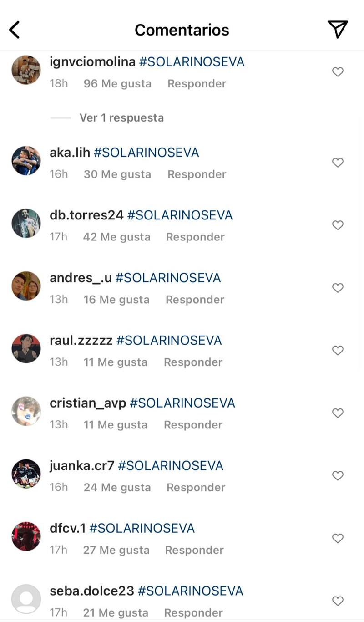The height and width of the screenshot is (622, 364).
Task: Tap seba.dolce23's default avatar
Action: [26, 599]
